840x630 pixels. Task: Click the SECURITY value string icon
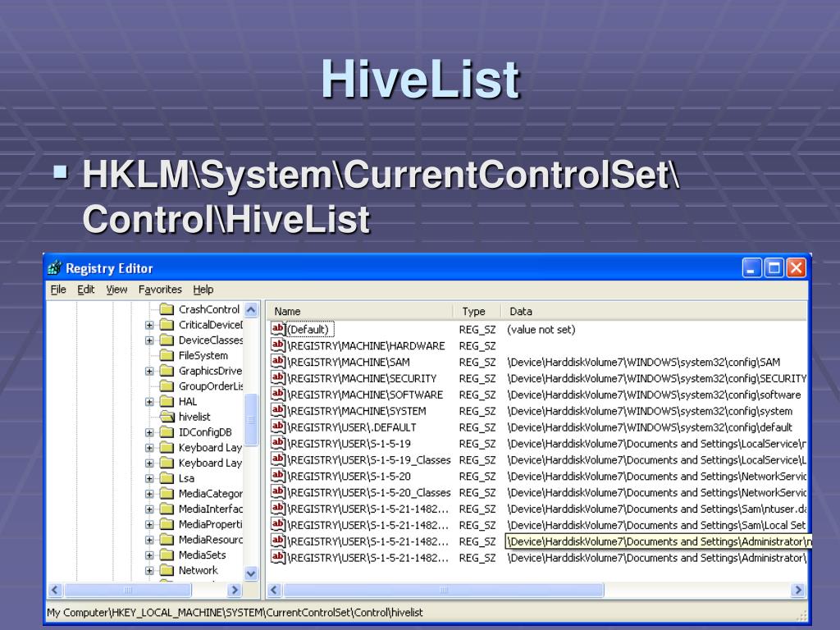[278, 377]
